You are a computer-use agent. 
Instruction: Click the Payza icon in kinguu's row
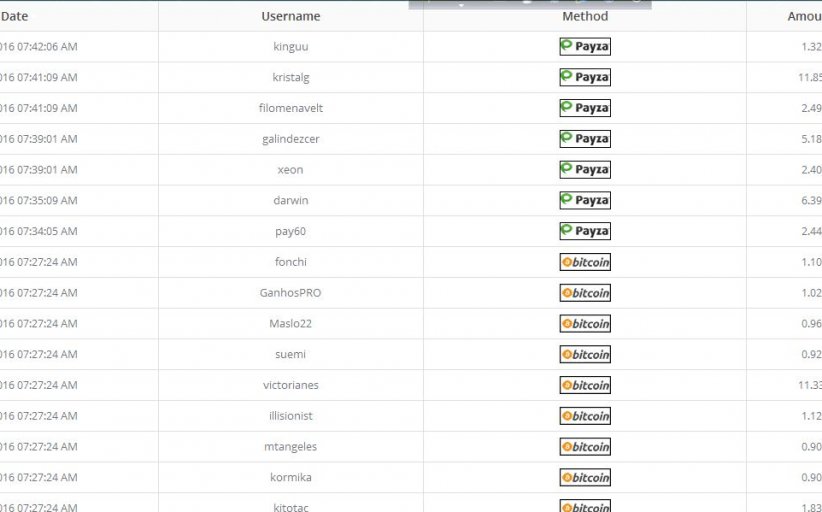[x=585, y=46]
